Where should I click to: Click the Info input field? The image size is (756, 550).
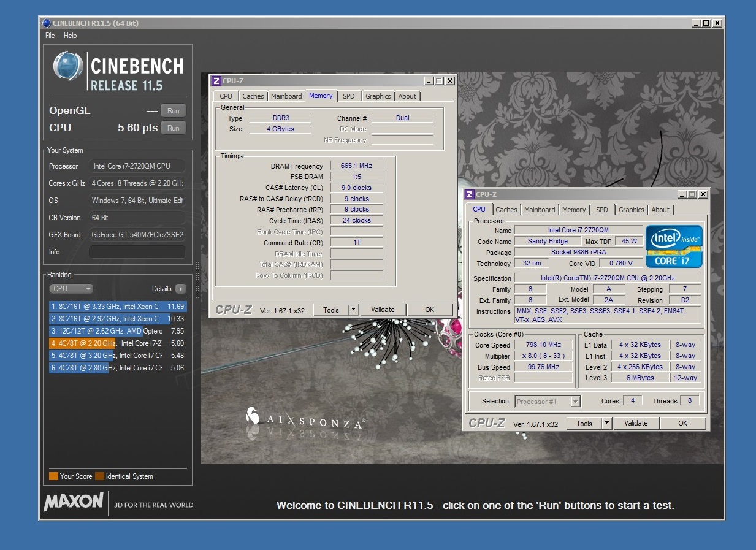137,252
